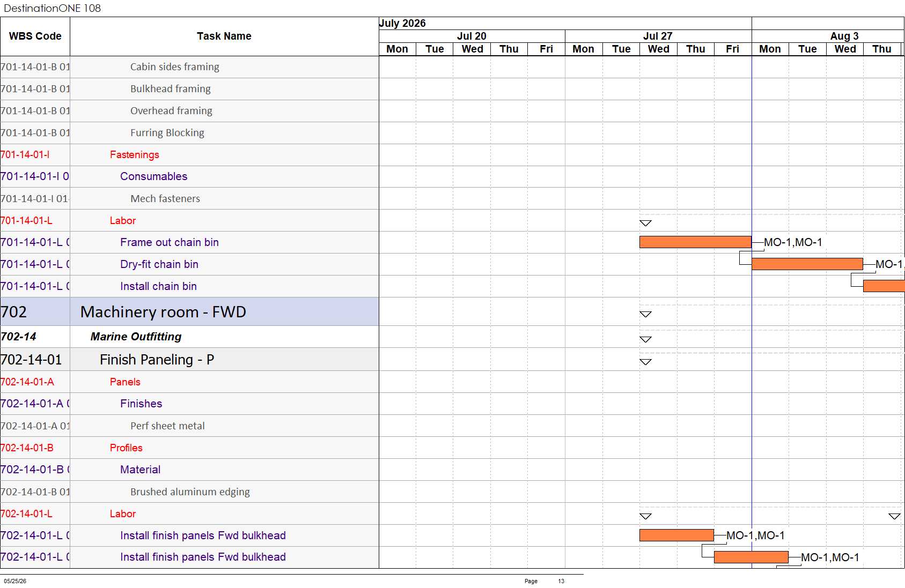The width and height of the screenshot is (905, 588).
Task: Click the Install chain bin Gantt bar
Action: tap(884, 286)
